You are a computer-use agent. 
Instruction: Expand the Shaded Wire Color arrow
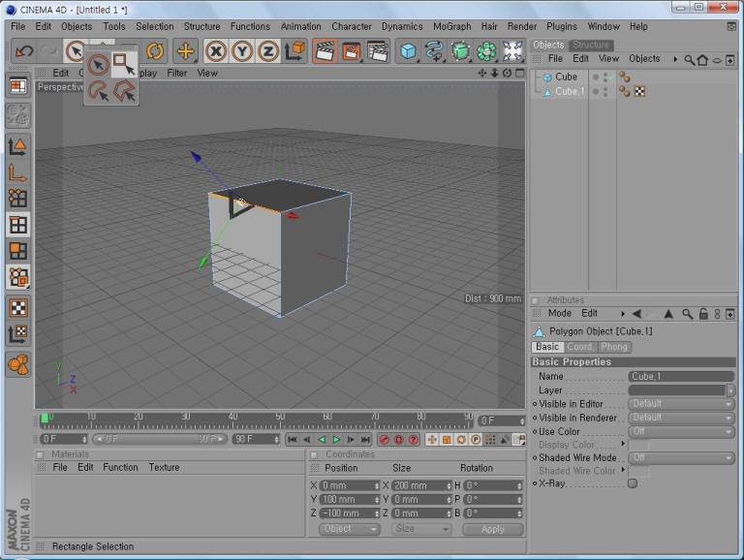click(x=623, y=470)
